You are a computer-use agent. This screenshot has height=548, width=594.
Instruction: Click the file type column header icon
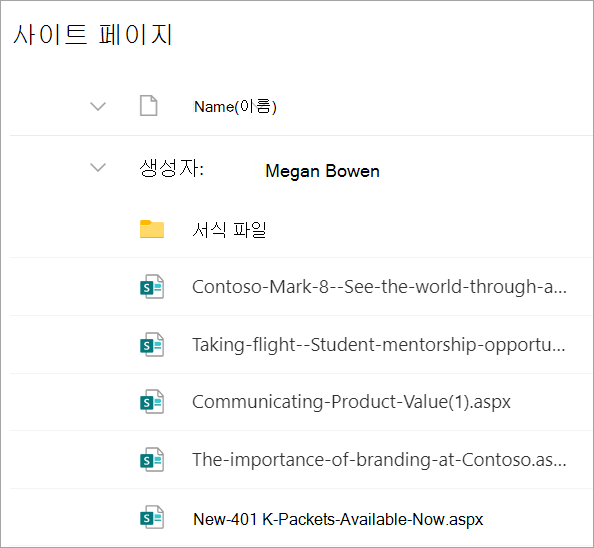pos(148,106)
